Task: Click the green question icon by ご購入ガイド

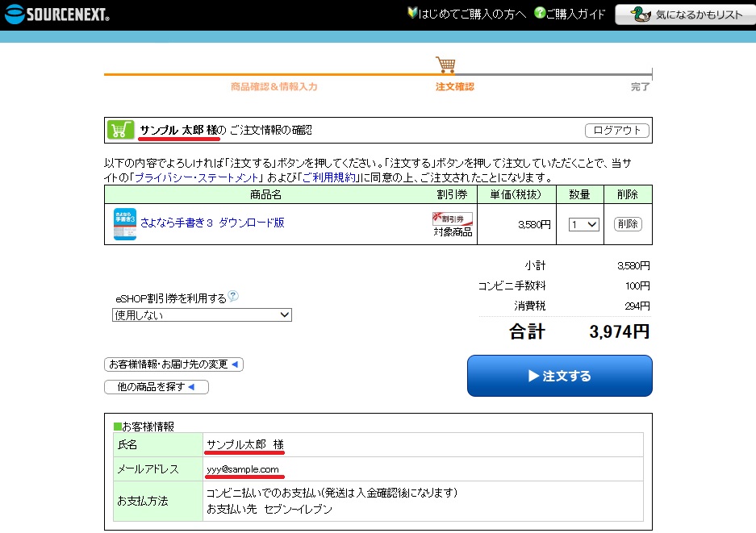Action: (x=539, y=13)
